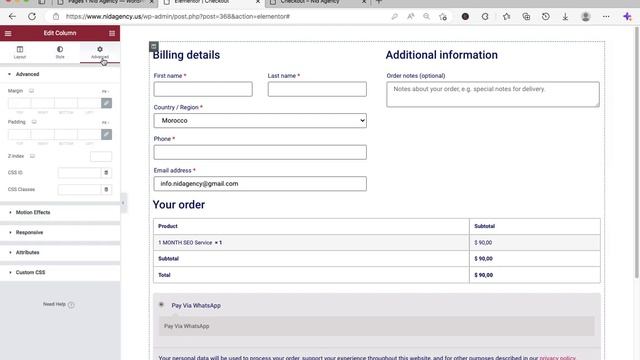Close the Elementor Checkout tab

(258, 2)
